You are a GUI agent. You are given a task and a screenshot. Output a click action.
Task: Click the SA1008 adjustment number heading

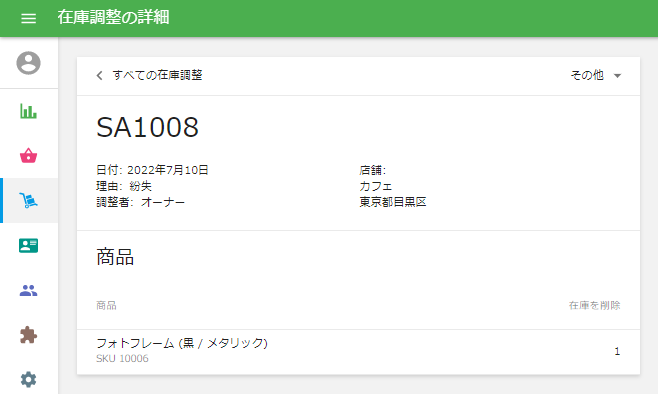(147, 127)
